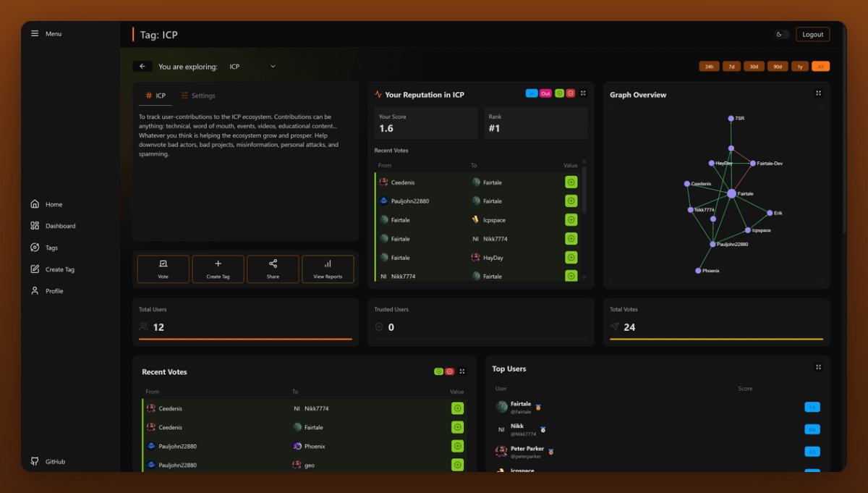Click the plus Create Tag action button

pyautogui.click(x=218, y=269)
